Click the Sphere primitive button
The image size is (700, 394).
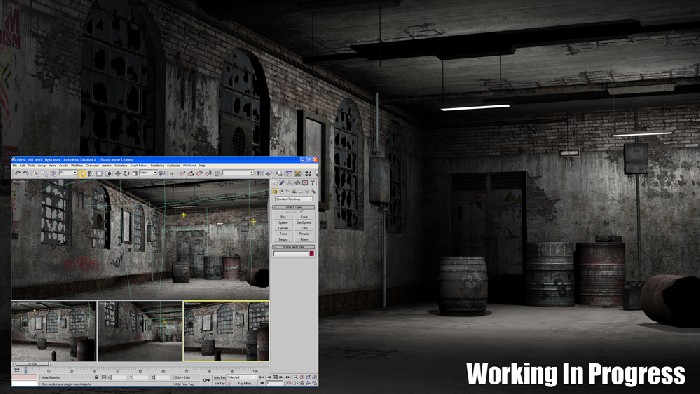(283, 223)
